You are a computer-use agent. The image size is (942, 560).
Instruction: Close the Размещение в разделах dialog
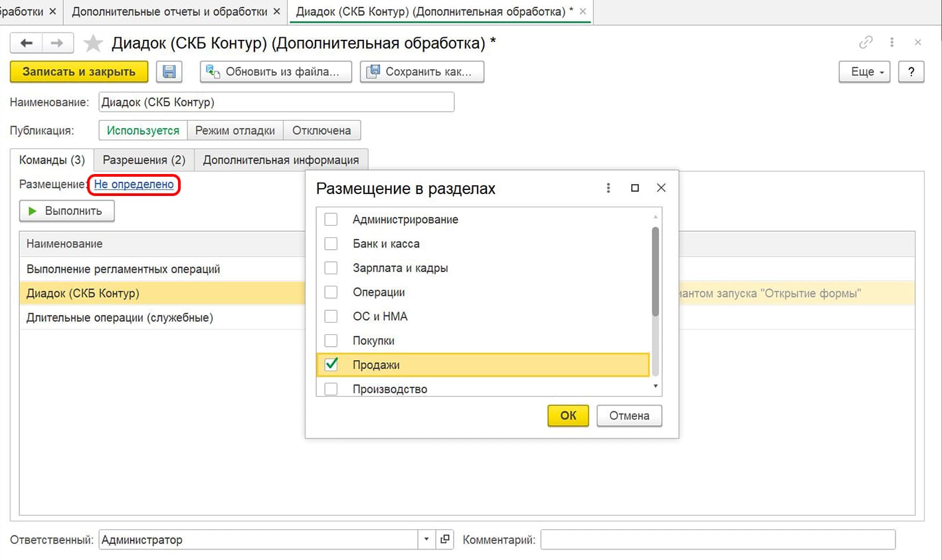click(661, 188)
